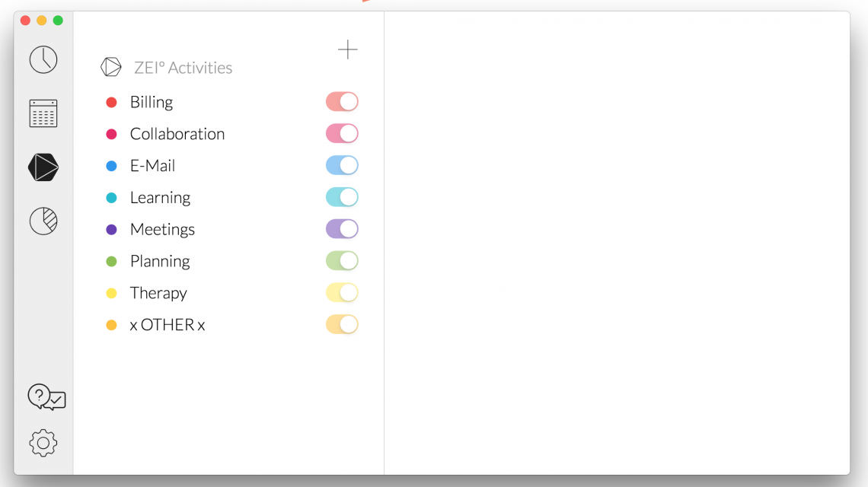The image size is (868, 487).
Task: Click the red dot next to Billing
Action: click(112, 101)
